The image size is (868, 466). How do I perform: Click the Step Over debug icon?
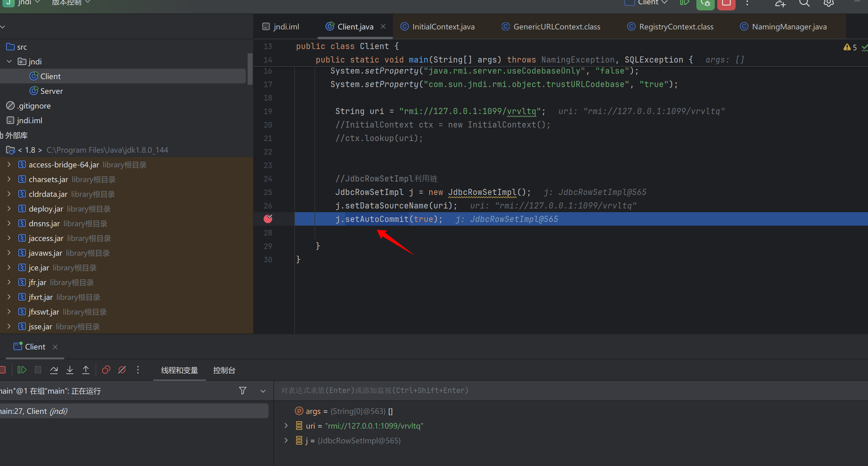point(54,370)
